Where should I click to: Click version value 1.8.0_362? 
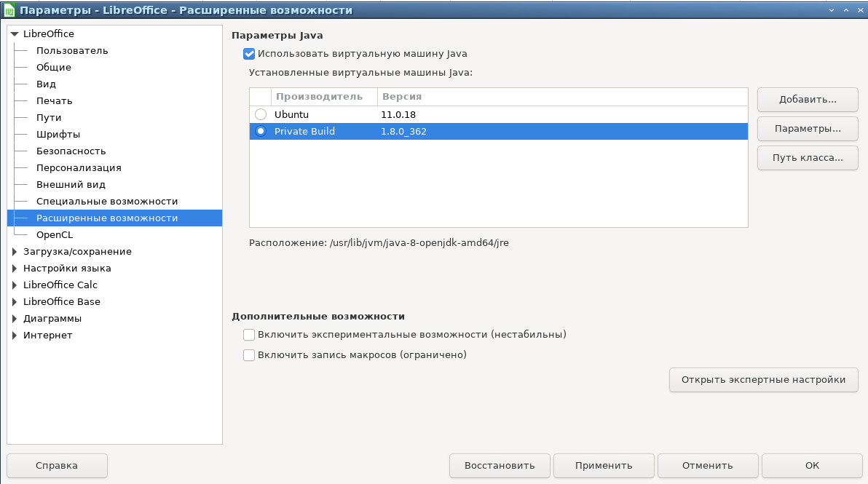tap(403, 131)
